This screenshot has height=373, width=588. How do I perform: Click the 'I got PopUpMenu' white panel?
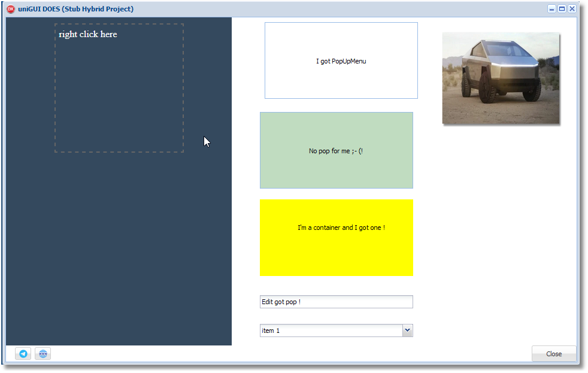341,60
